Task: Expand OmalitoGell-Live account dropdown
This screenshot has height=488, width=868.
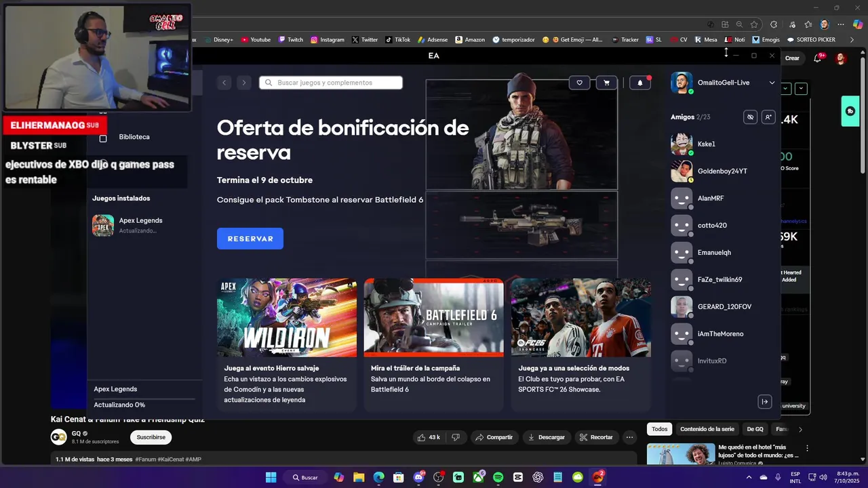Action: (x=772, y=83)
